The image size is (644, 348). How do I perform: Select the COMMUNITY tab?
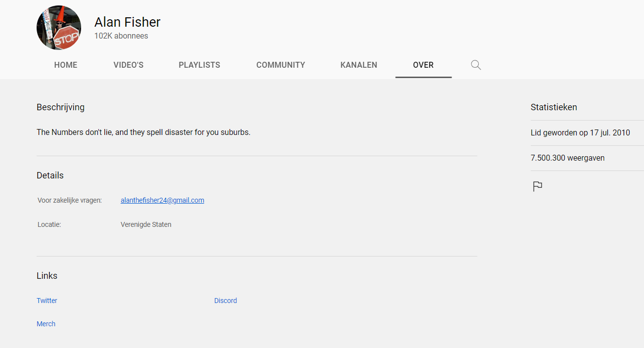pyautogui.click(x=280, y=65)
